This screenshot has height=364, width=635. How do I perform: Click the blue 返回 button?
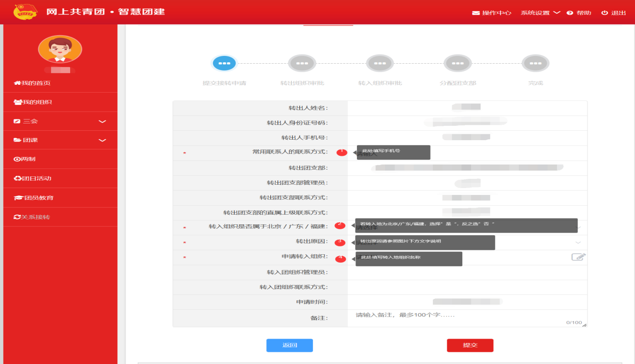click(x=289, y=345)
